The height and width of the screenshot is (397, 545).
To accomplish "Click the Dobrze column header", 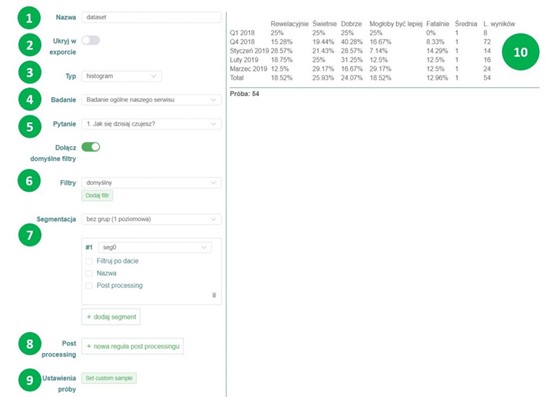I will [x=351, y=24].
